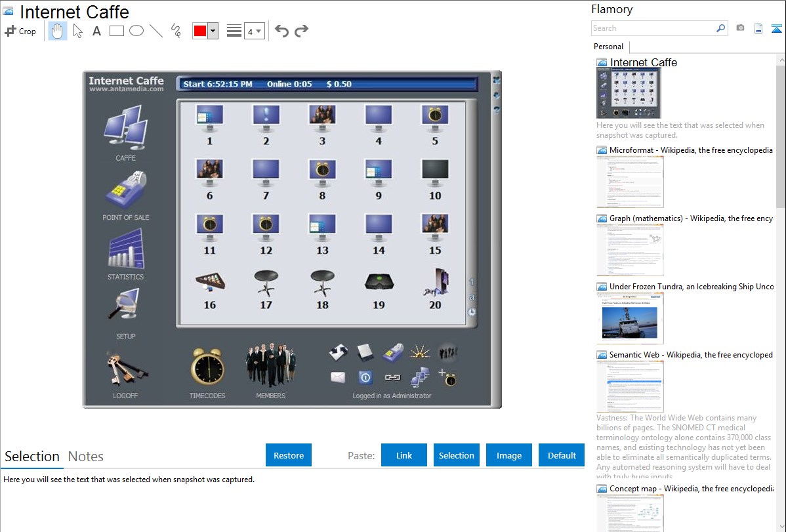Image resolution: width=786 pixels, height=532 pixels.
Task: Select powered-off computer 10
Action: point(435,180)
